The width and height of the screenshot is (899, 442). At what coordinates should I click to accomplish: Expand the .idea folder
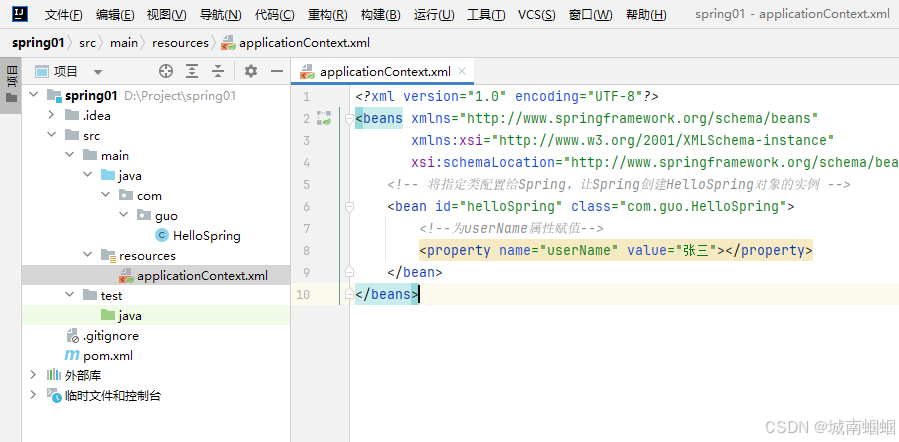51,116
